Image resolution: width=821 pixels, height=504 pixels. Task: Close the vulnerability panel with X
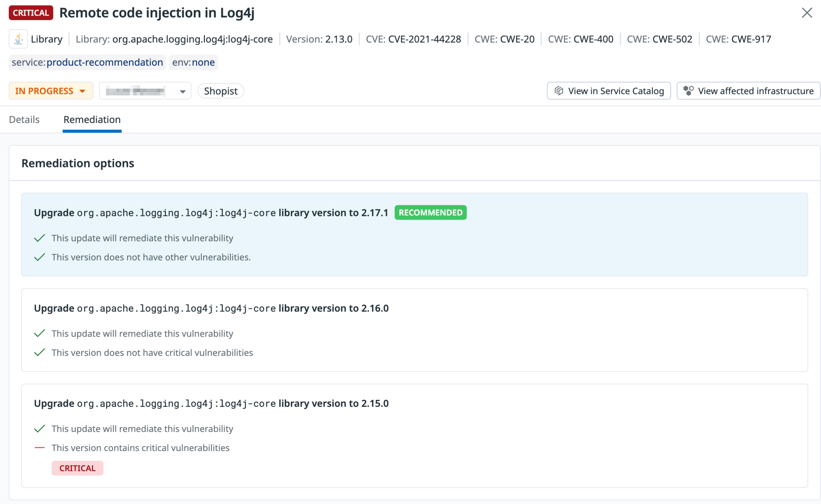(x=806, y=13)
